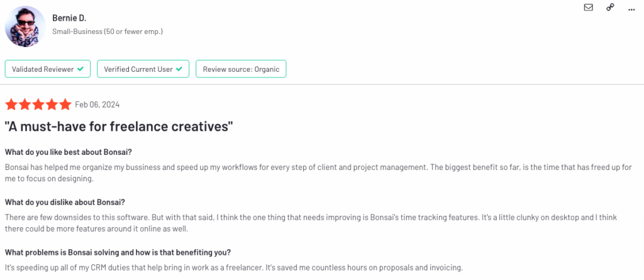Click "What do you dislike about Bonsai?" heading
The image size is (644, 280).
[x=65, y=202]
